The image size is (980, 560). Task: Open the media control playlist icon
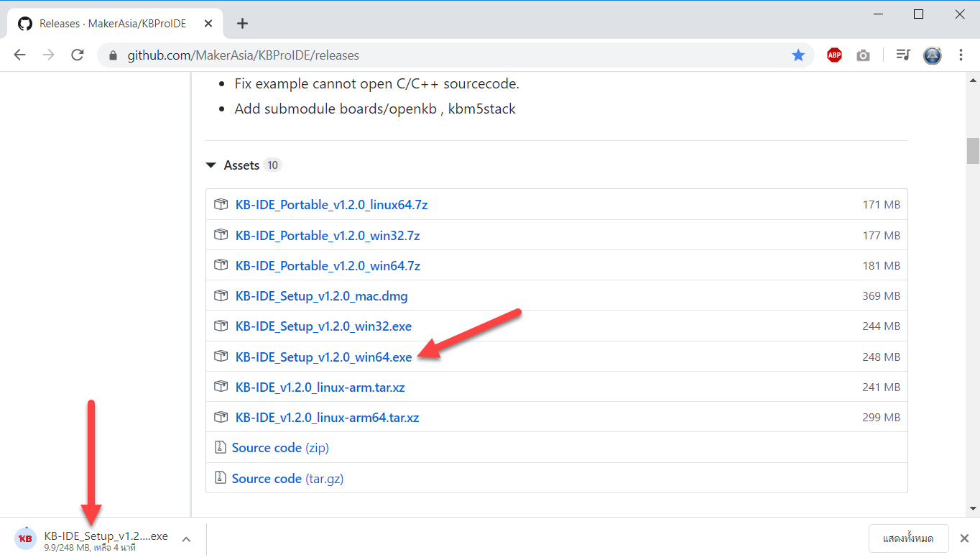[903, 55]
